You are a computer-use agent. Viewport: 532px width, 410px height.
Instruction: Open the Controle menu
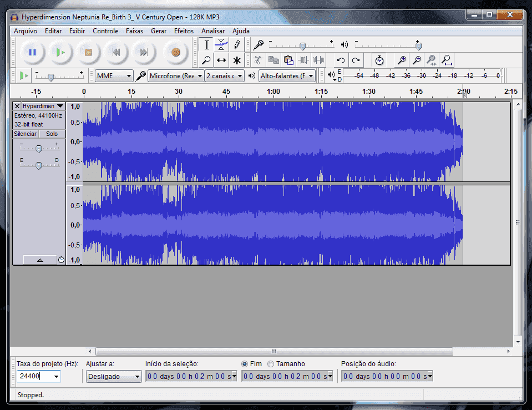coord(105,31)
